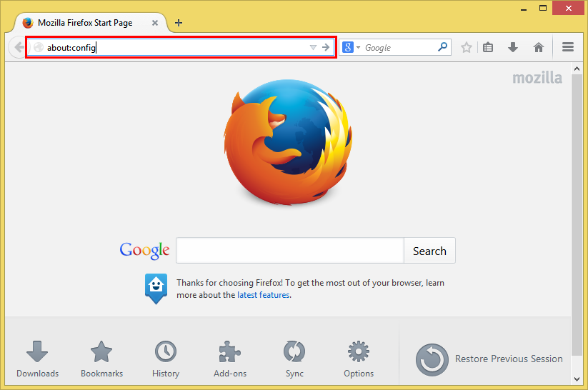
Task: Bookmark this page with star icon
Action: pyautogui.click(x=466, y=47)
